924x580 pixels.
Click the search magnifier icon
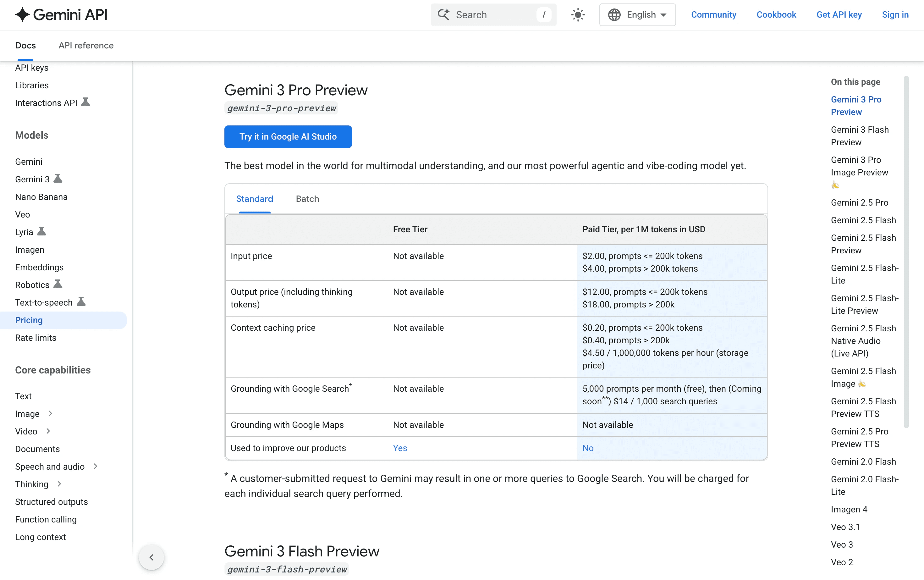(x=443, y=14)
